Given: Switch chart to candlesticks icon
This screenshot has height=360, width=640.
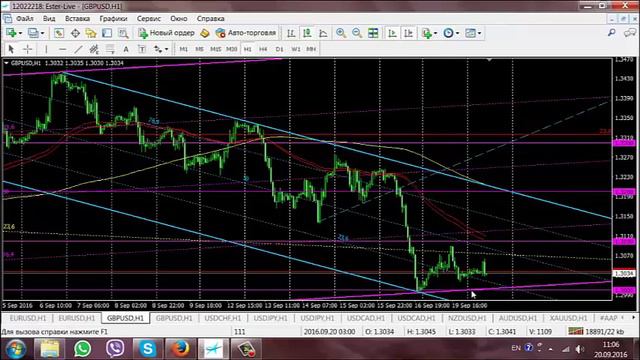Looking at the screenshot, I should coord(307,33).
